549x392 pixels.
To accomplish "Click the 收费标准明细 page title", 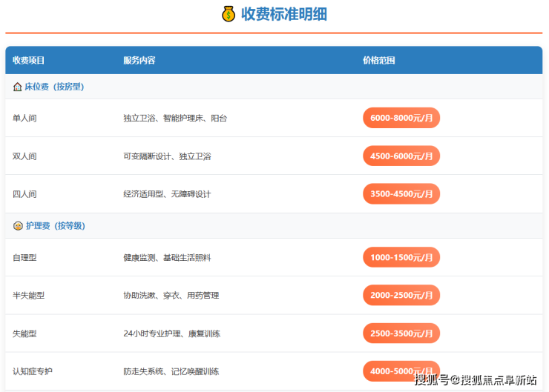I will pyautogui.click(x=284, y=14).
